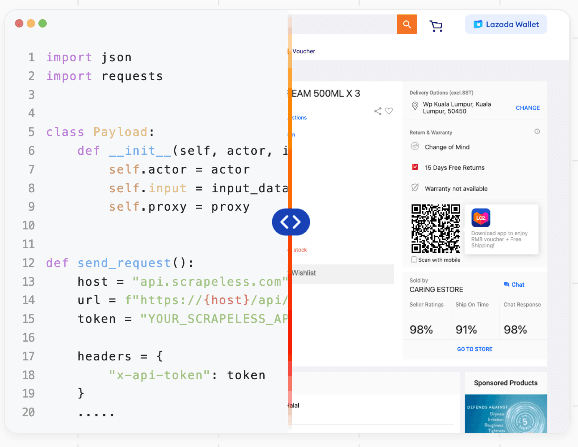Click GO TO STORE link
This screenshot has width=578, height=447.
pyautogui.click(x=475, y=349)
